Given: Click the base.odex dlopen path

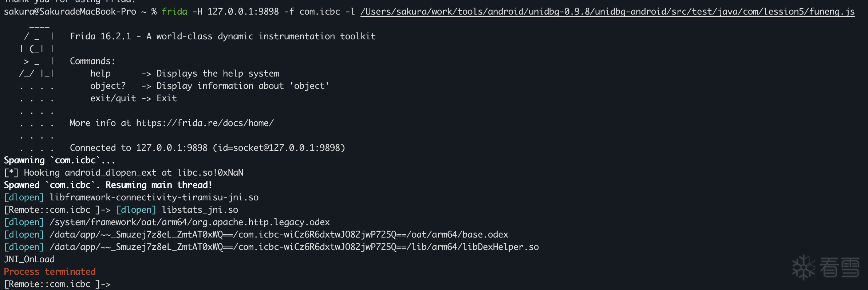Looking at the screenshot, I should [279, 235].
